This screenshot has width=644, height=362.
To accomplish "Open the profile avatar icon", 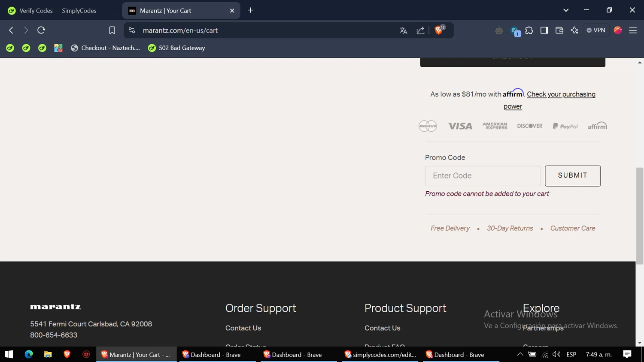I will (618, 30).
